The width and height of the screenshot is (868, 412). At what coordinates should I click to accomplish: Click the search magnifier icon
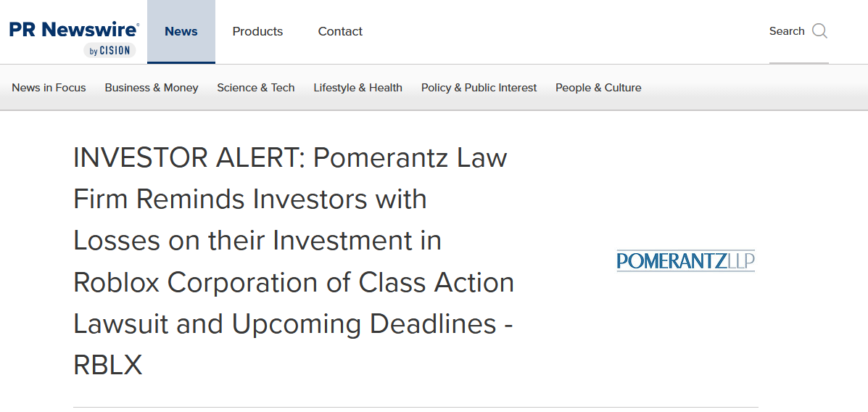pyautogui.click(x=819, y=31)
